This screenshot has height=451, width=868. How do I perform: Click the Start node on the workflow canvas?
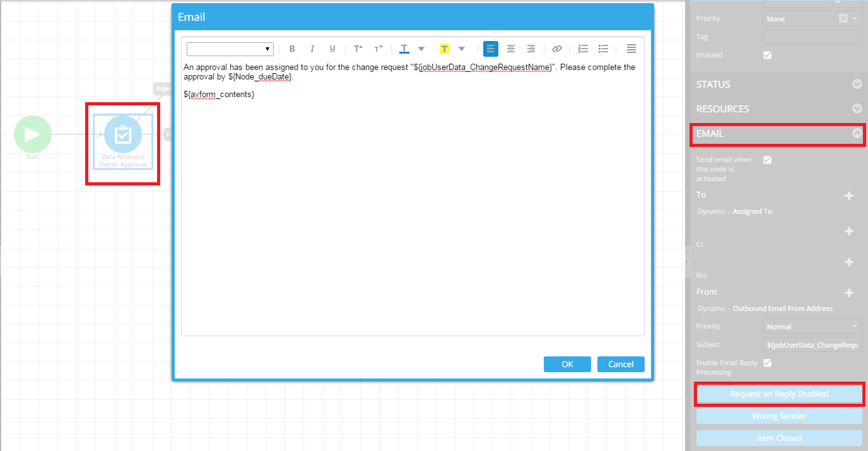pos(32,134)
